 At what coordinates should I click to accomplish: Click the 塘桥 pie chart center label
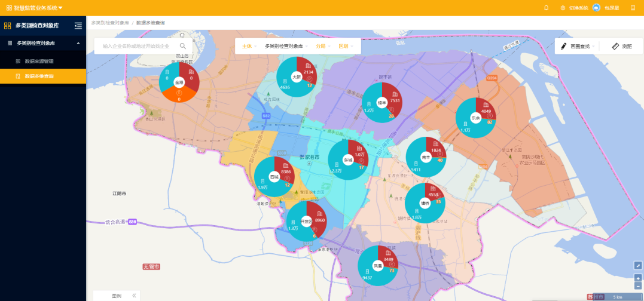pos(425,203)
